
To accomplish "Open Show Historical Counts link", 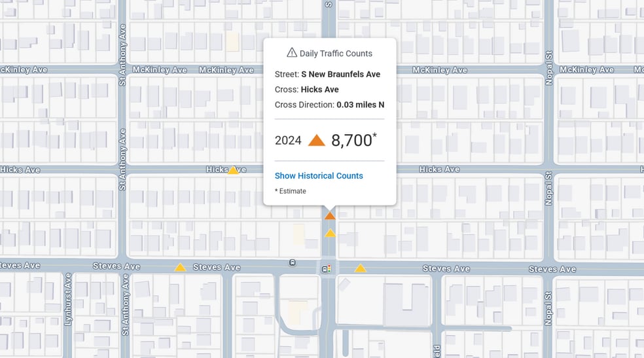I will coord(319,175).
